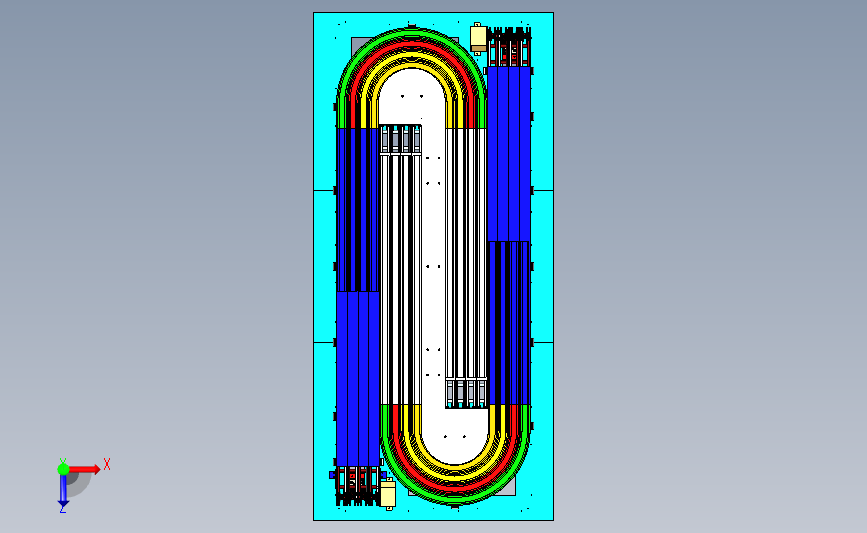Click the blue Z axis arrow of triad
The image size is (867, 533).
pyautogui.click(x=63, y=491)
